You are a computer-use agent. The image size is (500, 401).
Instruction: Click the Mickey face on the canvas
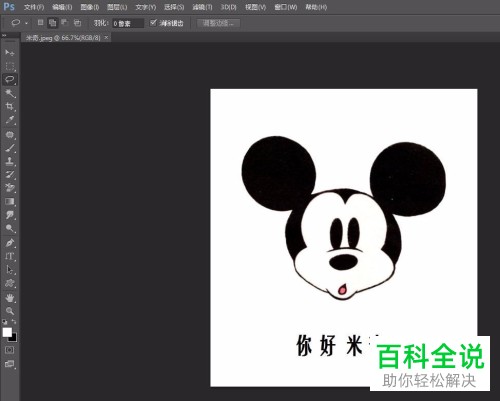[x=343, y=217]
